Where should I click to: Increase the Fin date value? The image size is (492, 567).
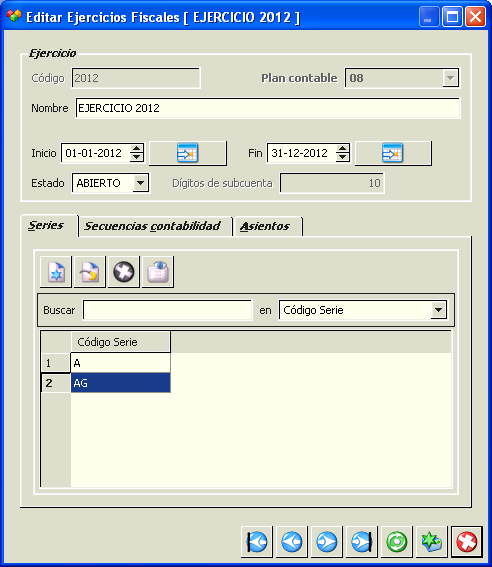click(x=342, y=149)
